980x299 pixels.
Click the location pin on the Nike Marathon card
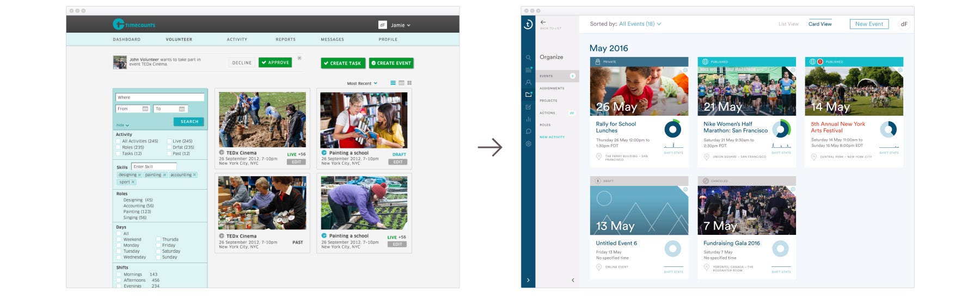point(707,157)
